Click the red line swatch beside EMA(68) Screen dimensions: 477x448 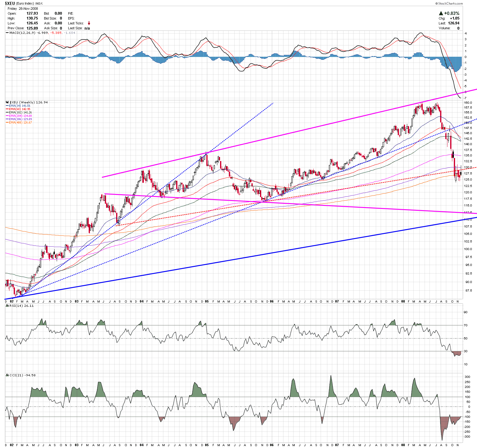point(7,109)
